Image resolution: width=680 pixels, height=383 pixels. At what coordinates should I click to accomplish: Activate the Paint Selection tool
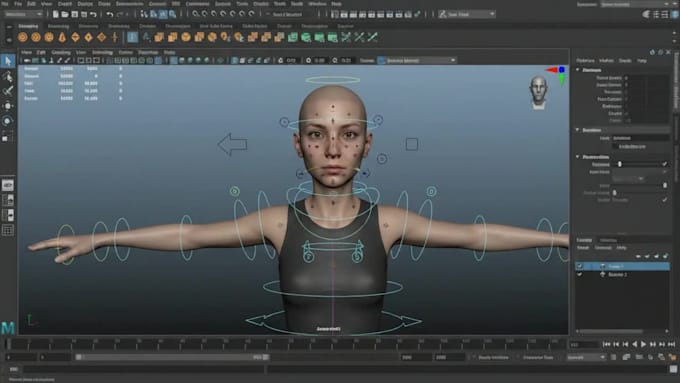coord(8,91)
